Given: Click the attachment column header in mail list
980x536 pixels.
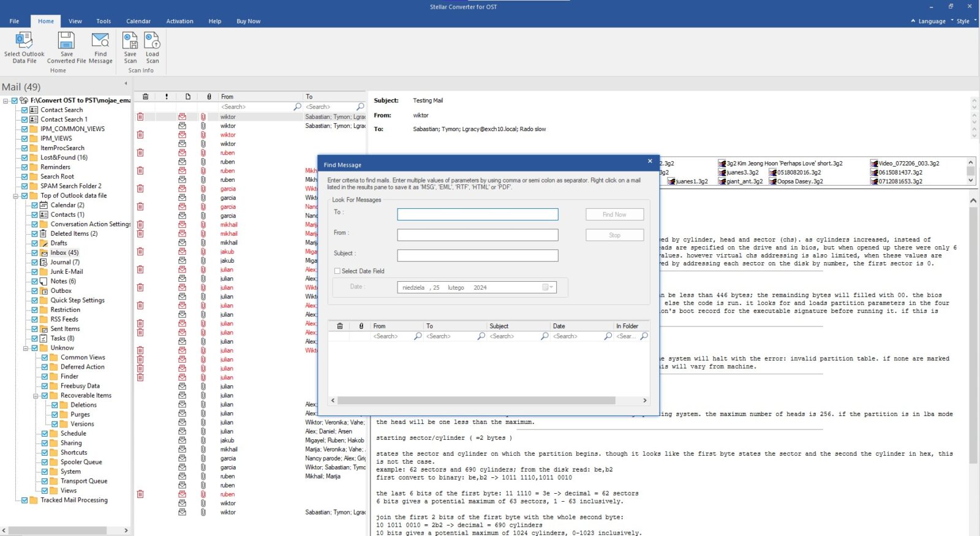Looking at the screenshot, I should click(x=209, y=97).
